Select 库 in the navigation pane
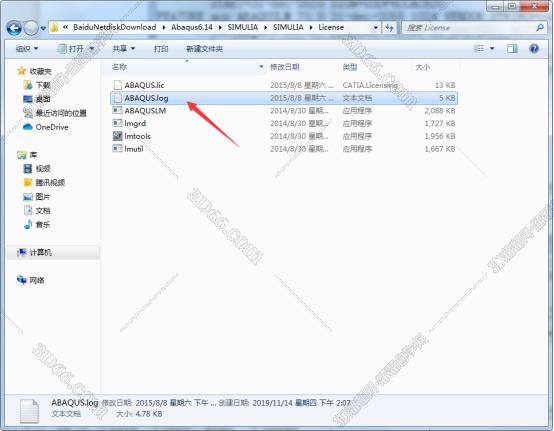This screenshot has height=431, width=554. pos(33,155)
